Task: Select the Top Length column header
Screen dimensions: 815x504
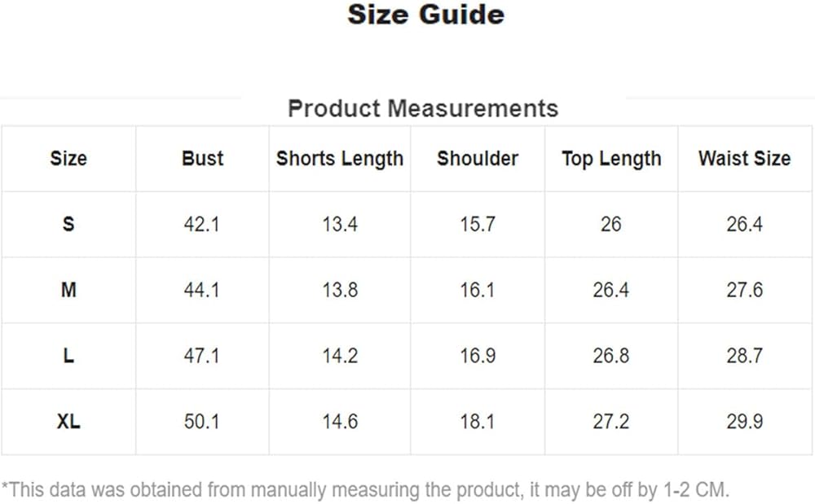Action: [611, 158]
